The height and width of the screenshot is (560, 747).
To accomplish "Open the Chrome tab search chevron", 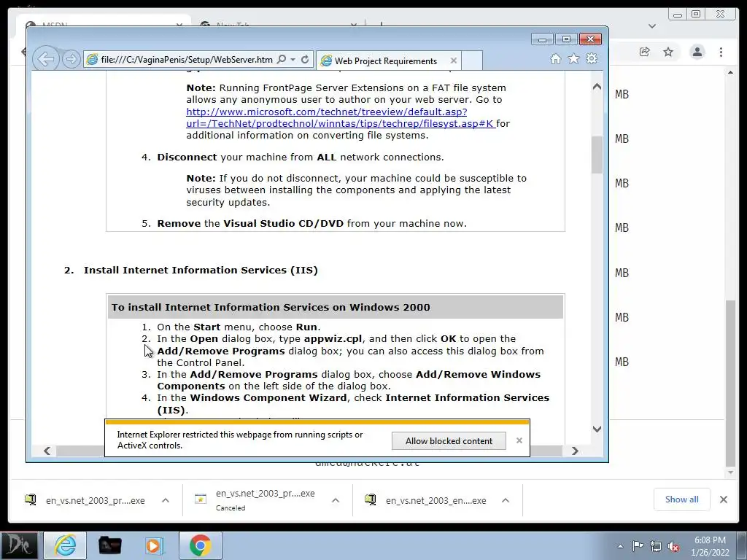I will [x=652, y=26].
